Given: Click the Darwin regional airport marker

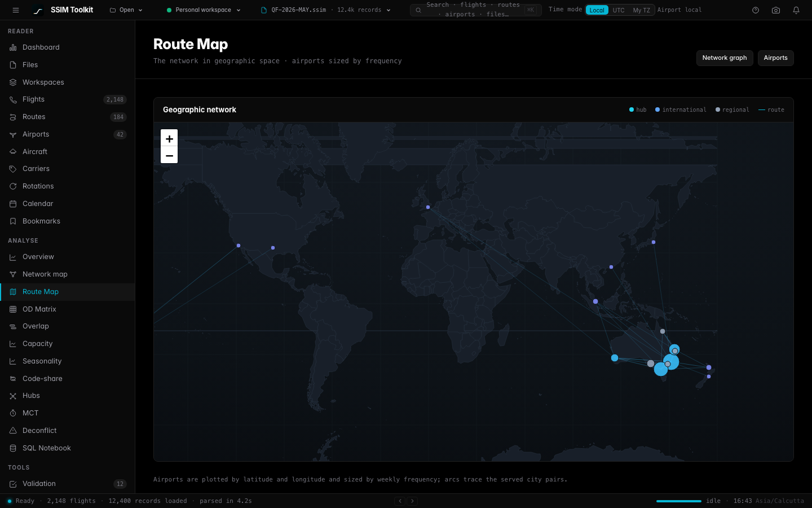Looking at the screenshot, I should tap(663, 331).
